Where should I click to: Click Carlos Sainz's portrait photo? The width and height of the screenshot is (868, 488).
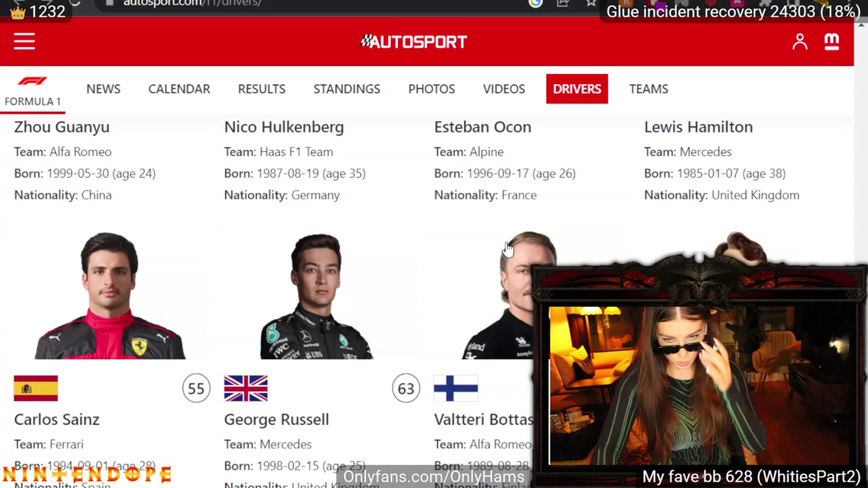click(x=110, y=296)
